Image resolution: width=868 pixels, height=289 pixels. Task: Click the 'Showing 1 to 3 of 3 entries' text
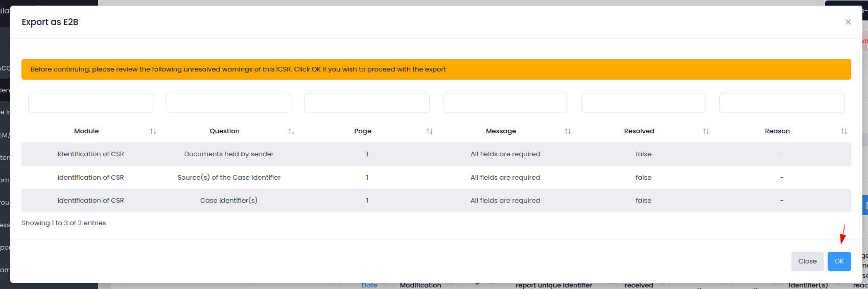(x=64, y=223)
